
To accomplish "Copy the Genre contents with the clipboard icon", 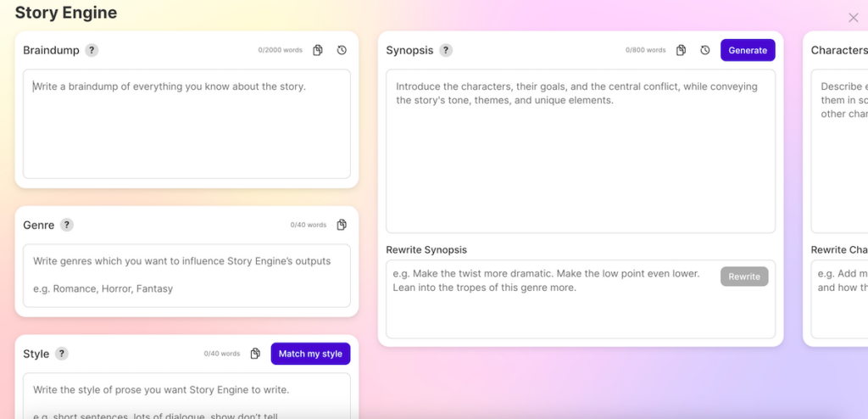I will (x=342, y=225).
